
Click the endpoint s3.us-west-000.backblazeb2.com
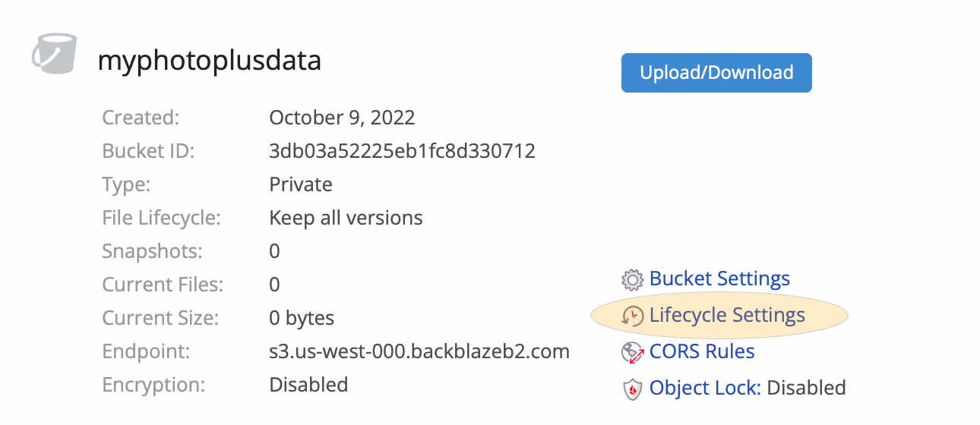point(419,351)
